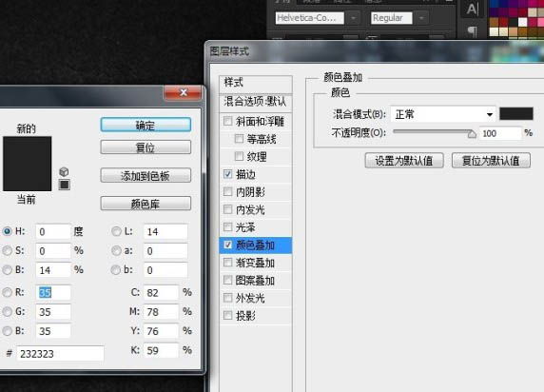Select 混合选项 in the styles list
The width and height of the screenshot is (544, 392).
(x=255, y=102)
